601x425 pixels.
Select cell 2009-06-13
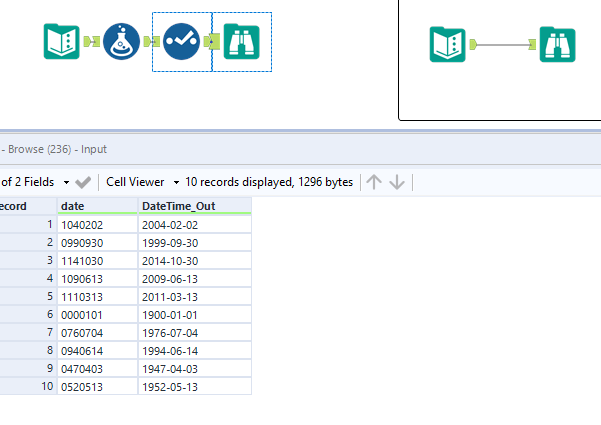tap(195, 279)
